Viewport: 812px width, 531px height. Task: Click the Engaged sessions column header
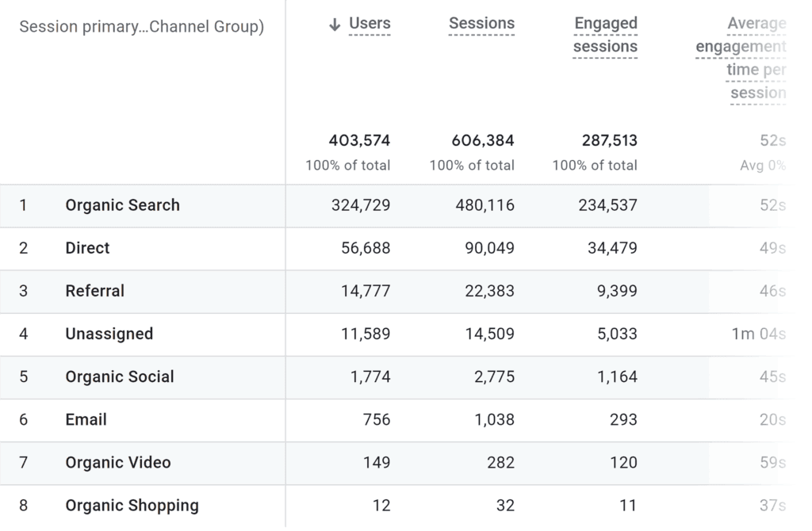click(x=605, y=35)
